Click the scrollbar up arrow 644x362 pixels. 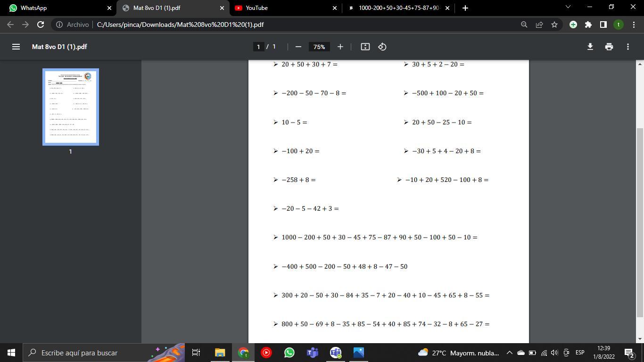pyautogui.click(x=640, y=64)
